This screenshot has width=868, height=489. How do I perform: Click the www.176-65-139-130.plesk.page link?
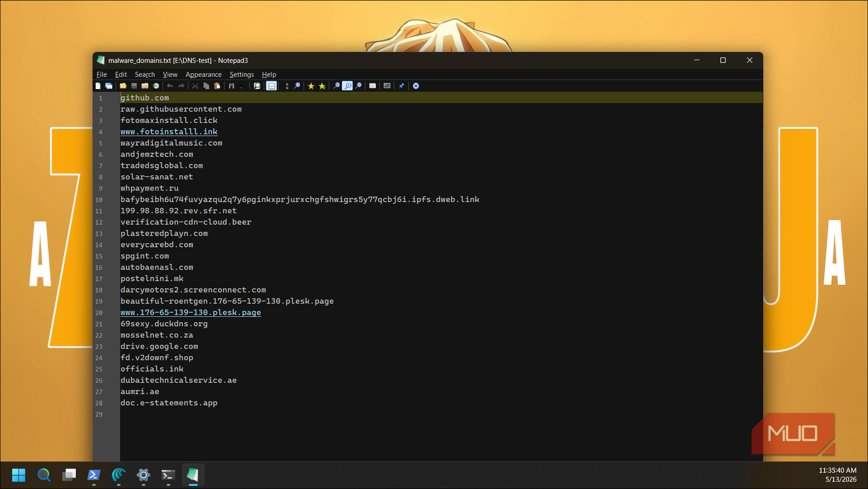[x=190, y=312]
